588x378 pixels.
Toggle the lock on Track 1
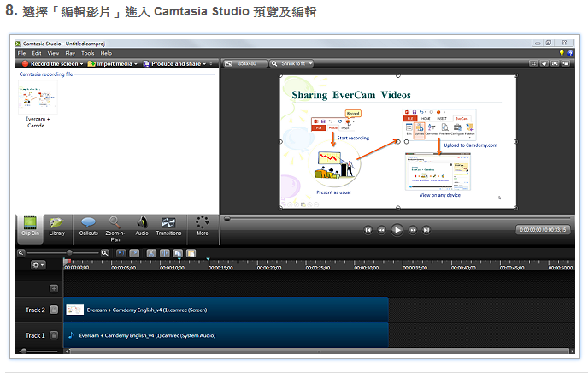point(54,335)
